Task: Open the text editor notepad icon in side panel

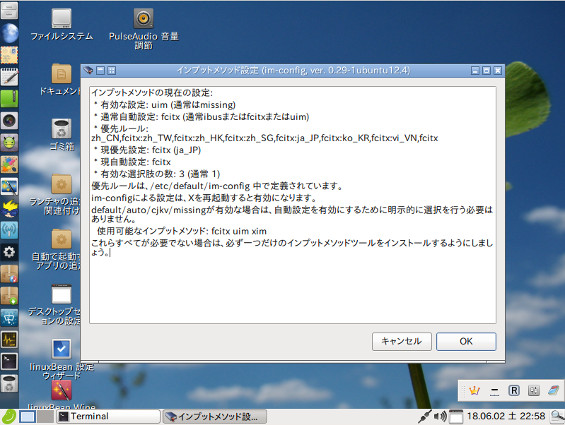Action: click(x=9, y=76)
